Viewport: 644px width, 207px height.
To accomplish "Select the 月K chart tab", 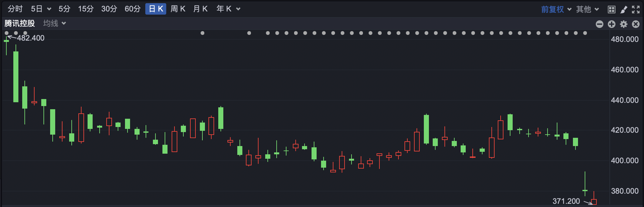I will tap(200, 9).
